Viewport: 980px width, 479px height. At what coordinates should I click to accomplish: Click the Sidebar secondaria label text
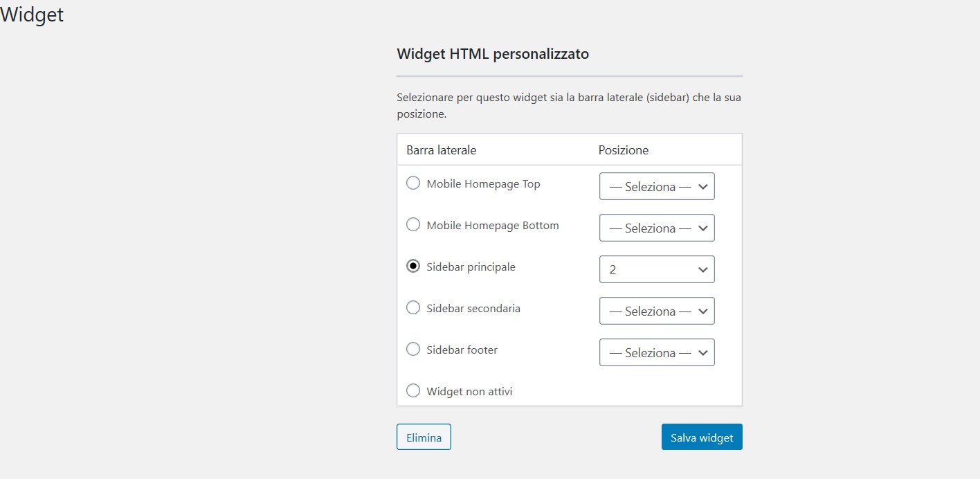[x=473, y=309]
